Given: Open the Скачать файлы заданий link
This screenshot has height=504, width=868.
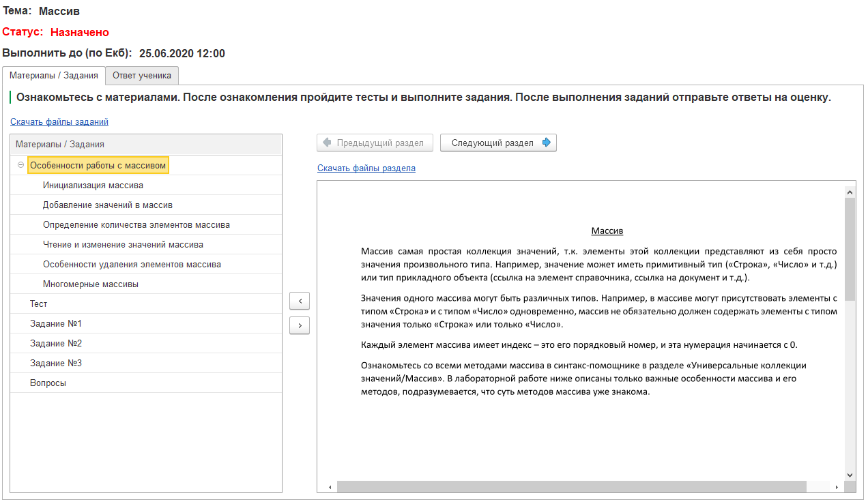Looking at the screenshot, I should (x=59, y=121).
